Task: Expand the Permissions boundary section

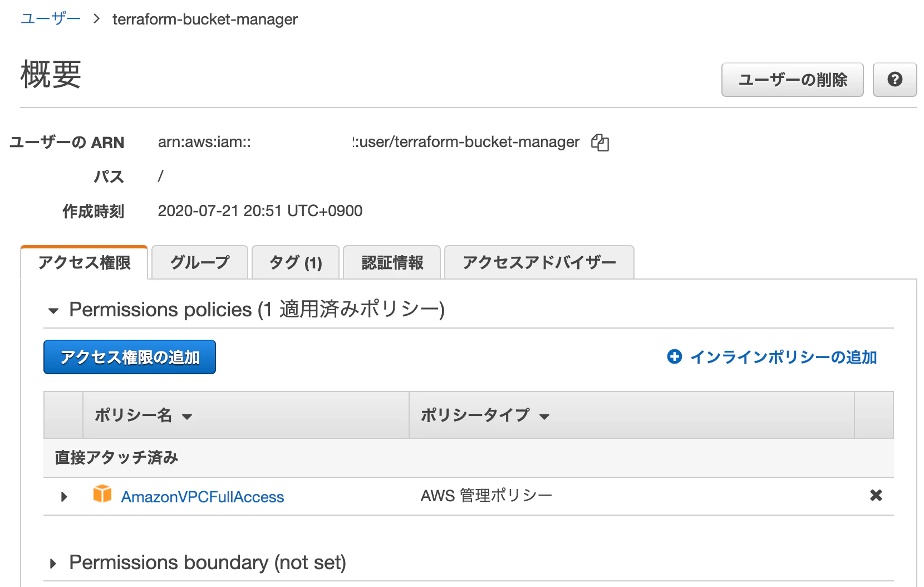Action: pos(53,564)
